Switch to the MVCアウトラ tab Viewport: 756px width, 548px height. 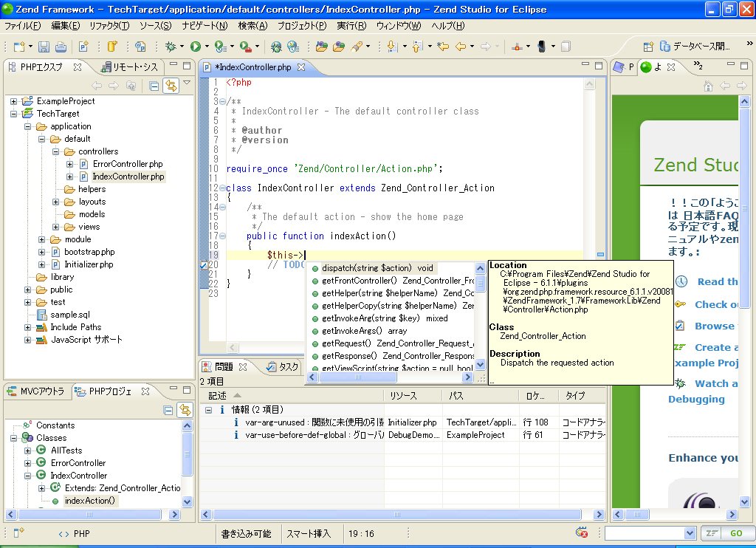click(36, 391)
